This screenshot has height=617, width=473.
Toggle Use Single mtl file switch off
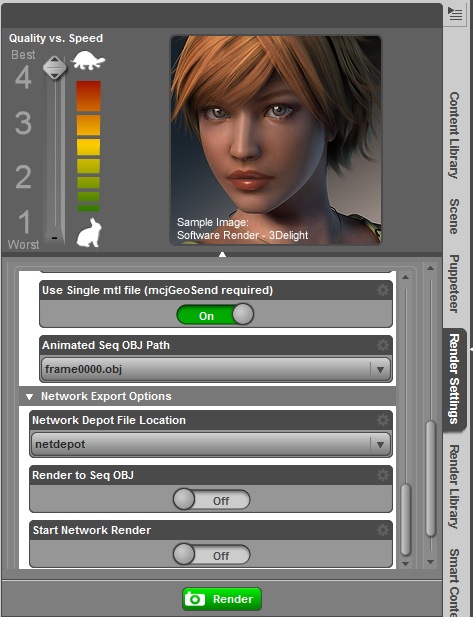tap(215, 315)
